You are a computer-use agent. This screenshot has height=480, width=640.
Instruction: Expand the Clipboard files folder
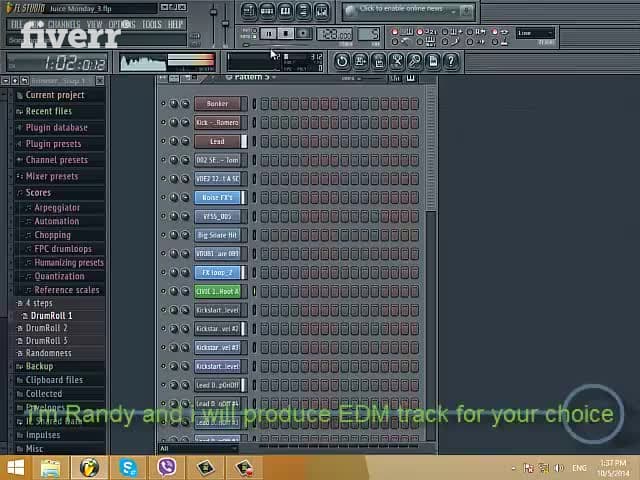(x=54, y=380)
